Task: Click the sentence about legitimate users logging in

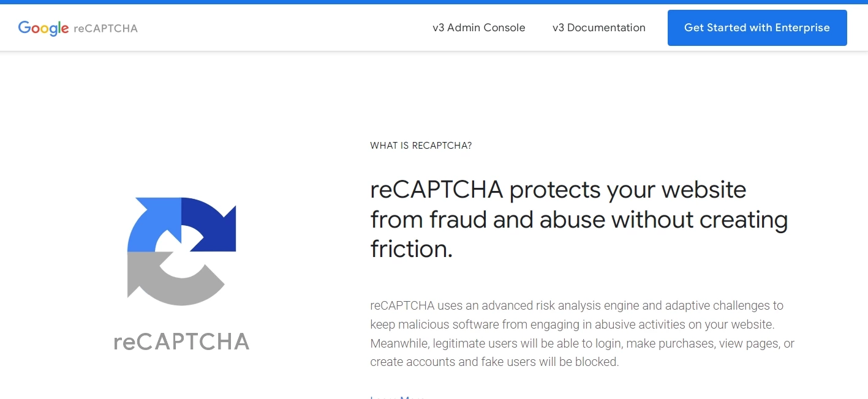Action: 581,343
